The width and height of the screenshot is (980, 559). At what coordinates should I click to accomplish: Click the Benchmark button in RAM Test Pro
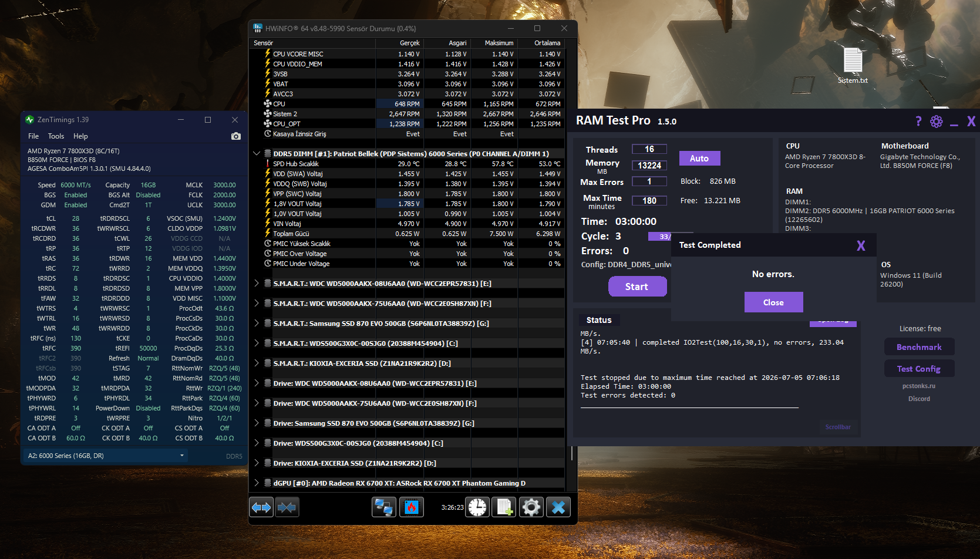(x=919, y=347)
